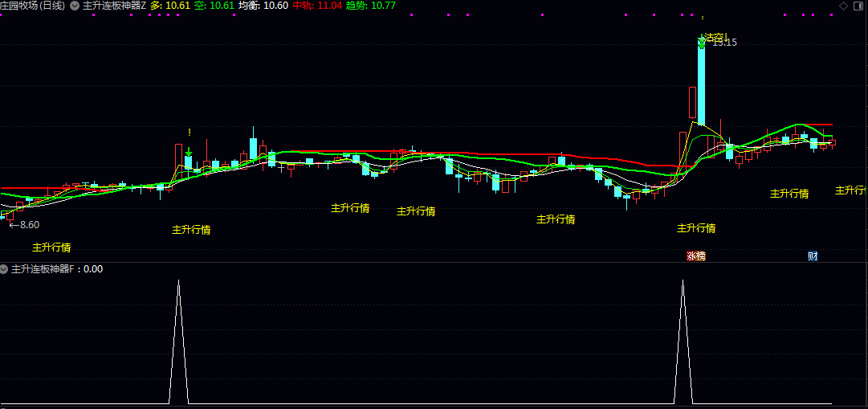
Task: Click the green arrow below the exclamation mark
Action: (189, 152)
